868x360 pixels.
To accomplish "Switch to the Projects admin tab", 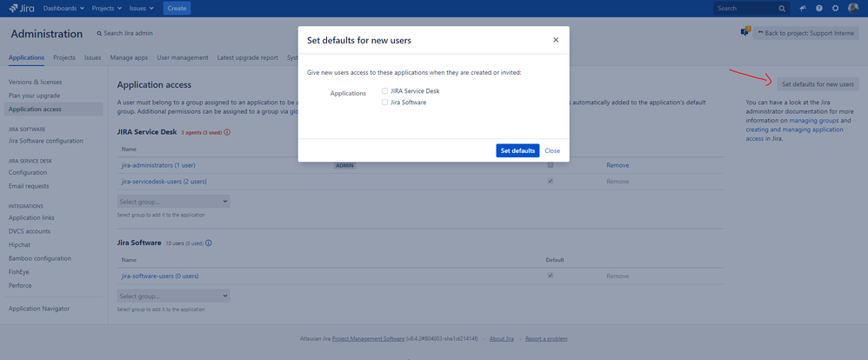I will (64, 57).
